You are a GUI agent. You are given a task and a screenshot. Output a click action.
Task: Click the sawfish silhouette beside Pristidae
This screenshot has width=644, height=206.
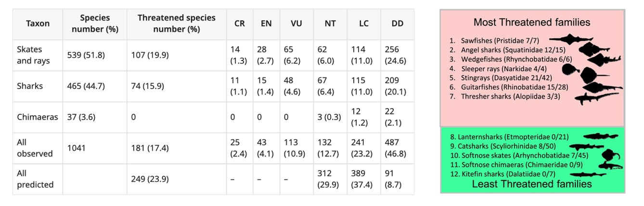pos(570,39)
